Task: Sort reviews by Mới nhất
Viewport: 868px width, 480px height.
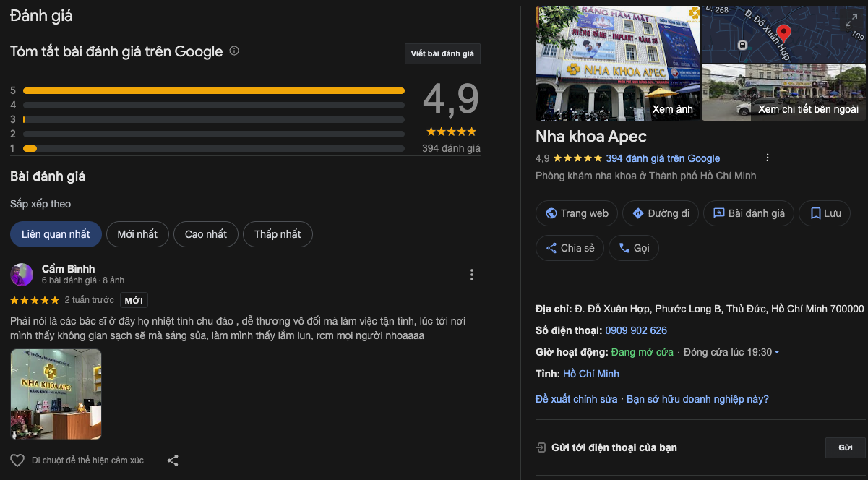Action: (x=137, y=234)
